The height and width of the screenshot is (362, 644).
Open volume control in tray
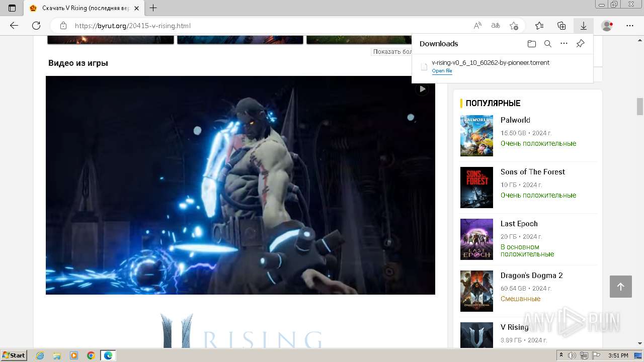(572, 355)
